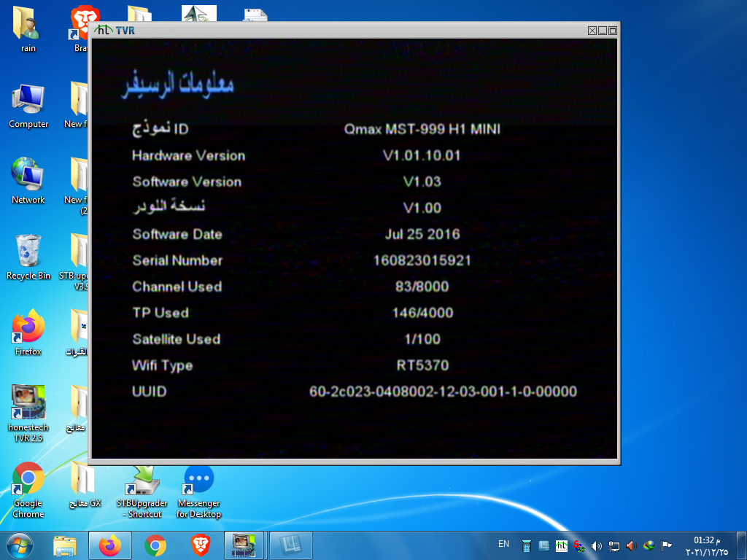Click the EN language indicator
The image size is (747, 560).
[503, 544]
